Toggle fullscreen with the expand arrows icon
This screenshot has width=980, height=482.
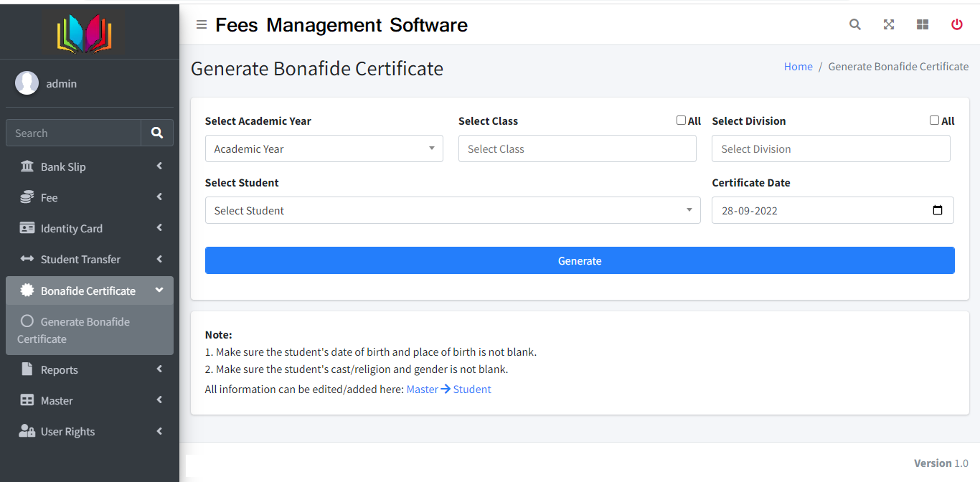(x=889, y=24)
